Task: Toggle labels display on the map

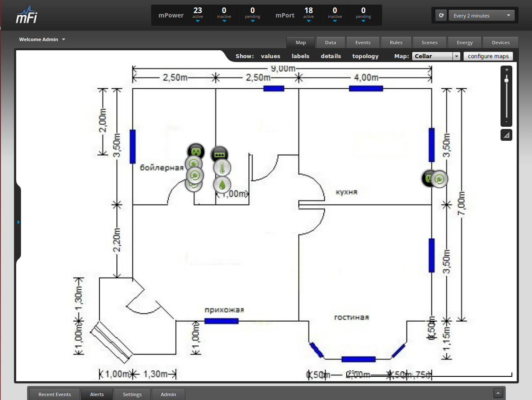Action: pos(300,56)
